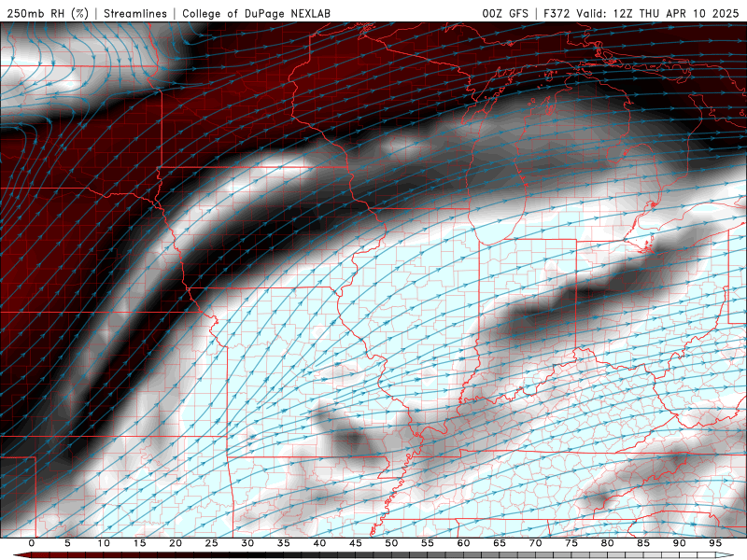
Task: Select the "Streamlines" header label
Action: 135,13
